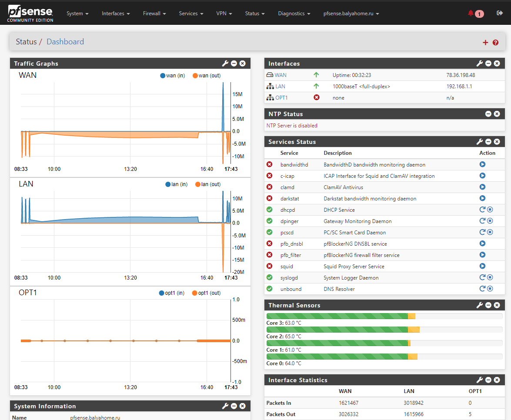511x420 pixels.
Task: Open the Diagnostics menu
Action: pos(294,13)
